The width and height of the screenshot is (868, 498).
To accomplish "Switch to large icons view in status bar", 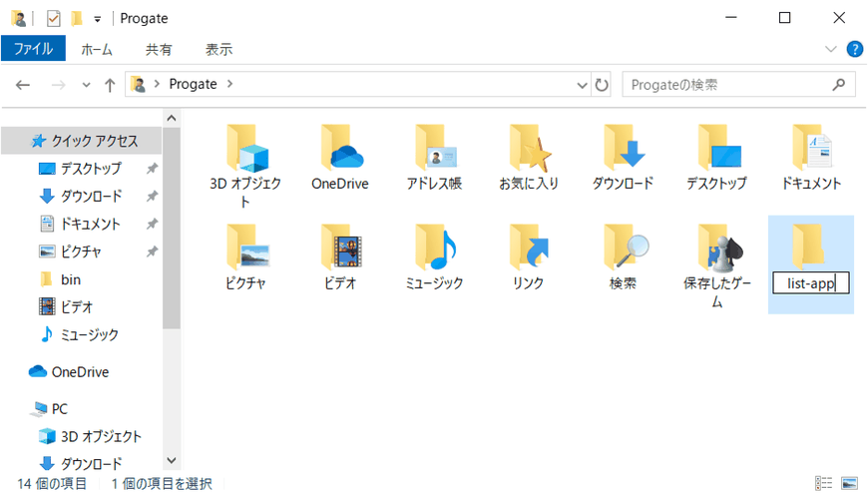I will [x=849, y=483].
